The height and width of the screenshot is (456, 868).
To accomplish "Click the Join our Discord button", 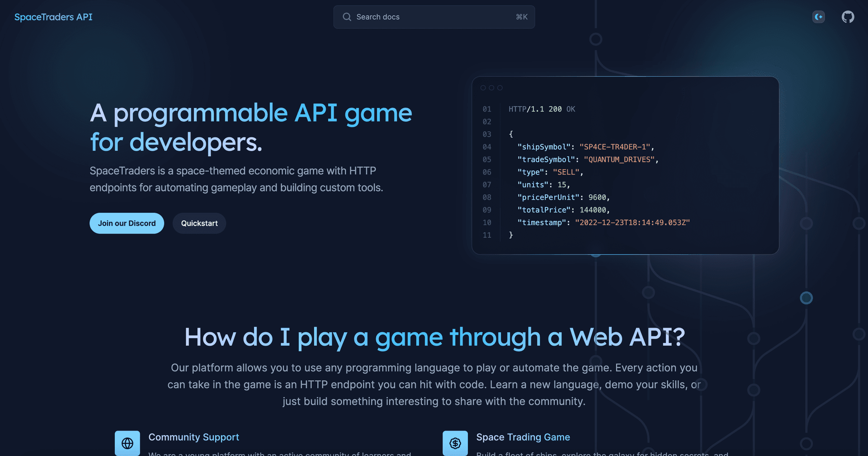I will click(127, 223).
